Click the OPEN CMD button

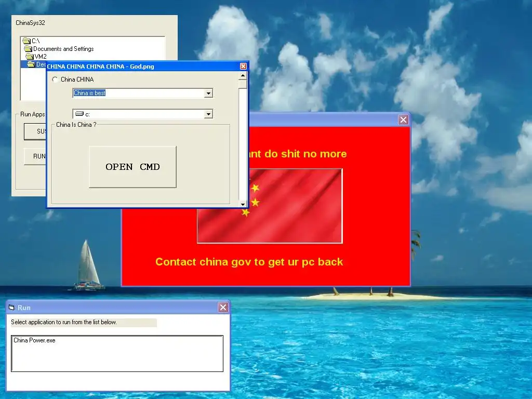click(x=132, y=167)
